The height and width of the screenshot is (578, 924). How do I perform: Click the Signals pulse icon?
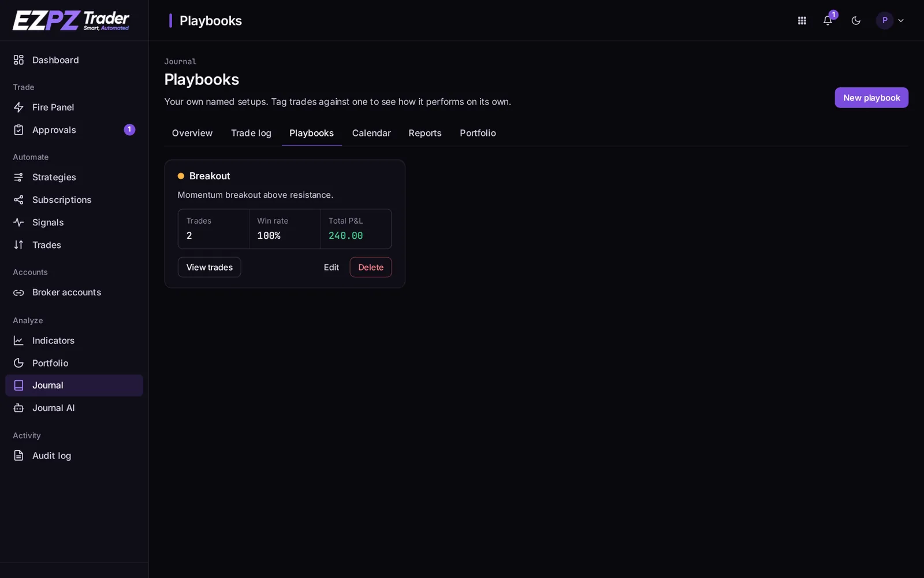(18, 223)
